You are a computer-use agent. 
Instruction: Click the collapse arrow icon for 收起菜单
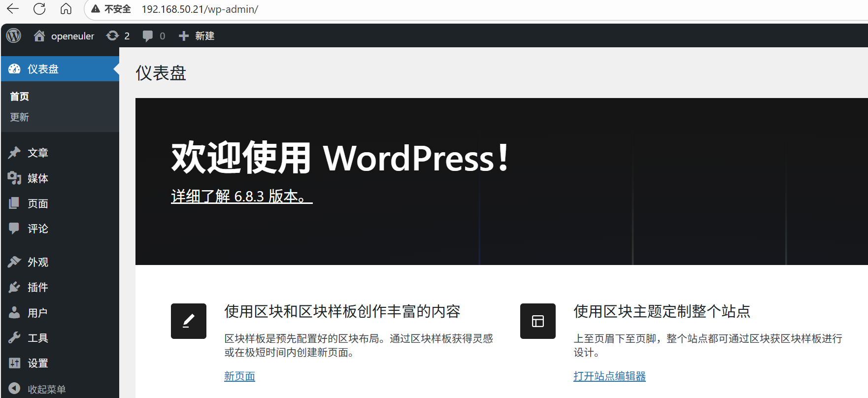(x=14, y=389)
